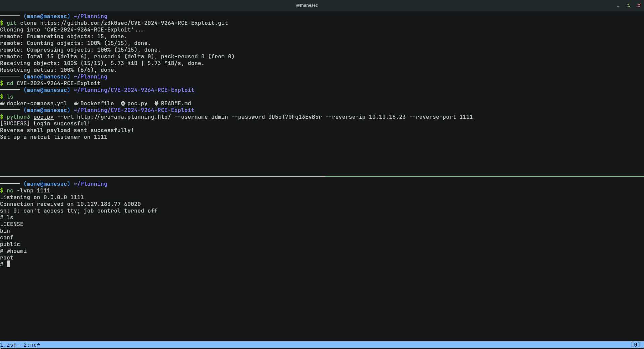Viewport: 644px width, 349px height.
Task: Click the password 0D5oT70Fq13EvB5r
Action: [295, 117]
